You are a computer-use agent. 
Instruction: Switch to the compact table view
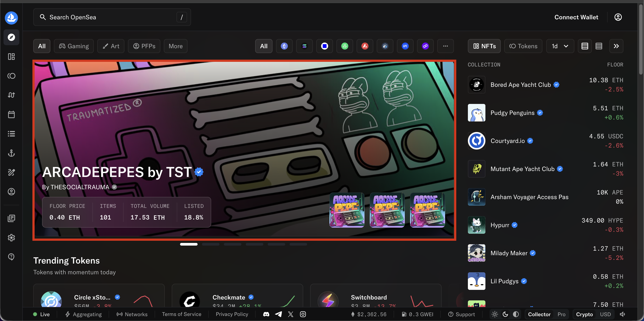[x=599, y=46]
